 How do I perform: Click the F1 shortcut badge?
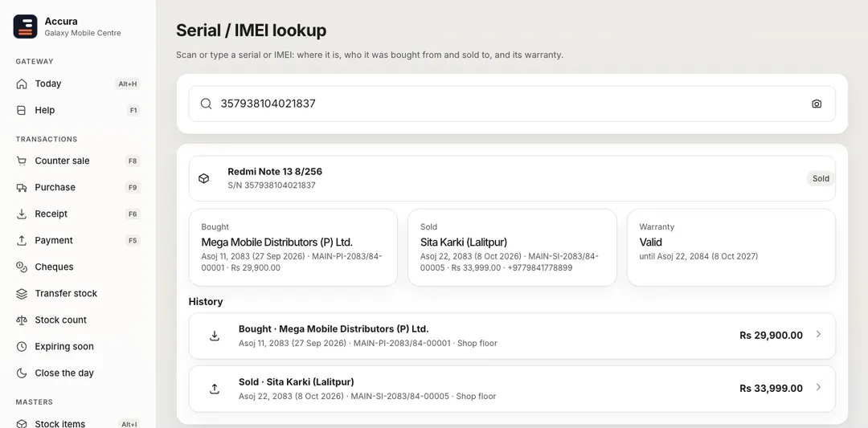click(x=133, y=111)
